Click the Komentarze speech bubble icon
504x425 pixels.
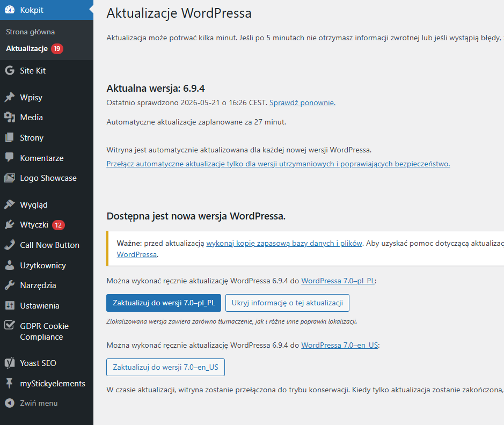click(10, 158)
